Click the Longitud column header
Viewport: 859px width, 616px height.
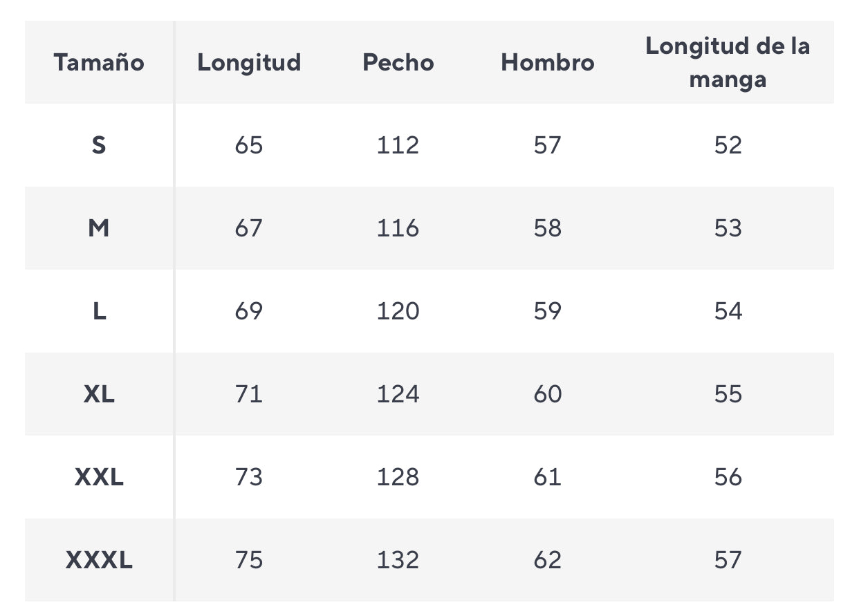tap(249, 63)
